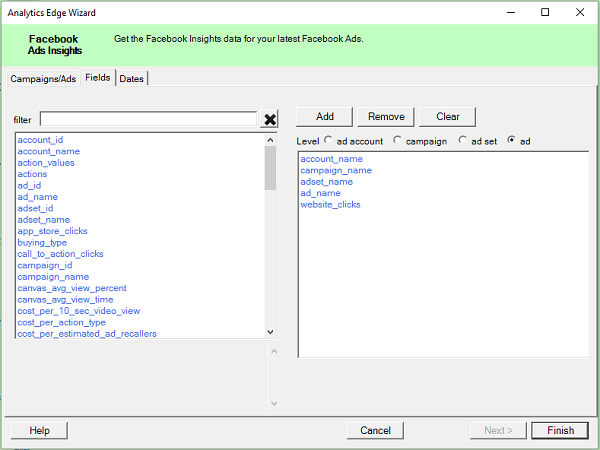Switch to the Campaigns/Ads tab
This screenshot has width=600, height=450.
pyautogui.click(x=43, y=78)
